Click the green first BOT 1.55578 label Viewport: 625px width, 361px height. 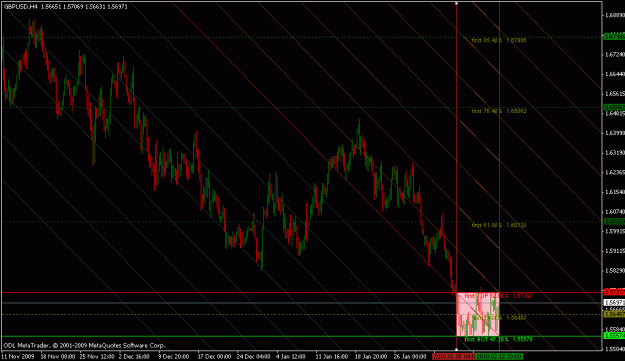(x=498, y=339)
